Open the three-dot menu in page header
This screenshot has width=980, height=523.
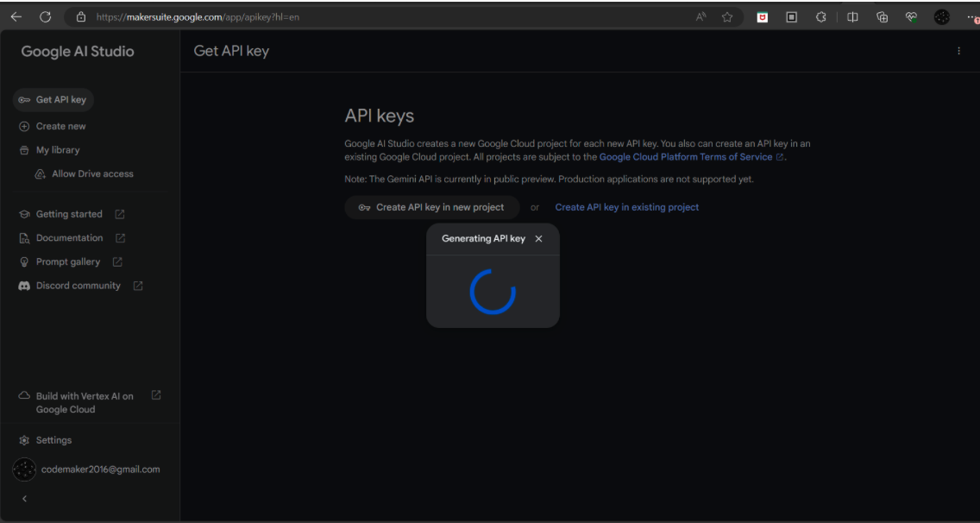point(958,51)
